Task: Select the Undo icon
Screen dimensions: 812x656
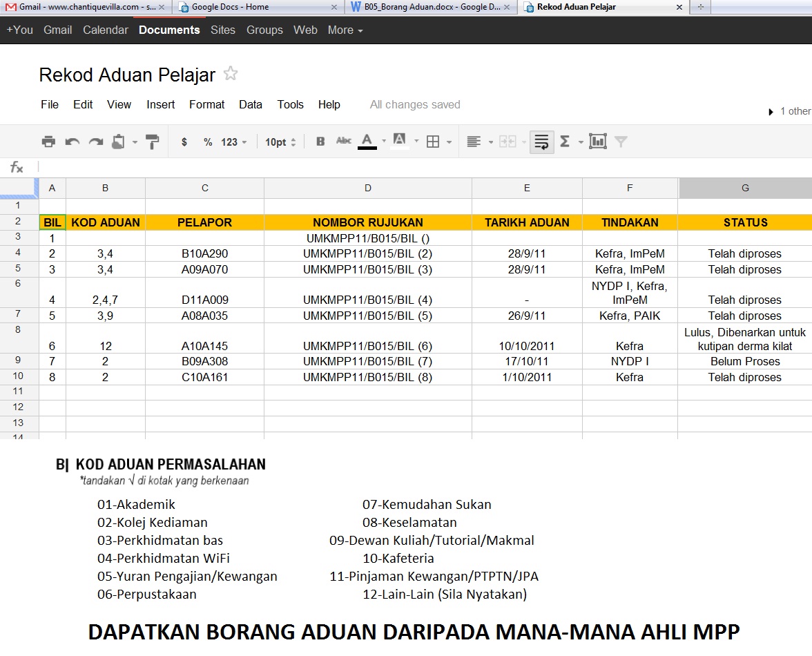Action: [72, 141]
